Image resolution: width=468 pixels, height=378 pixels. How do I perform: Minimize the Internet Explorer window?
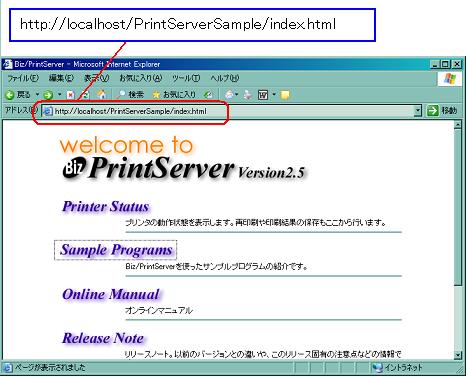tap(434, 64)
